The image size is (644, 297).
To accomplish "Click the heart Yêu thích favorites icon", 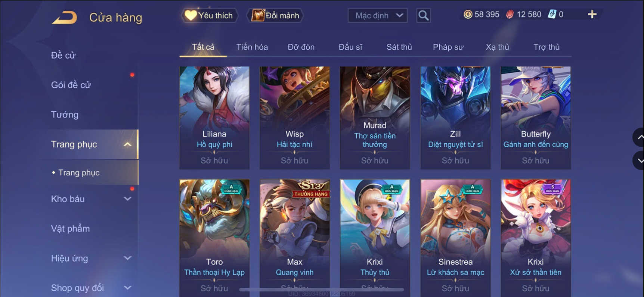I will pyautogui.click(x=191, y=15).
